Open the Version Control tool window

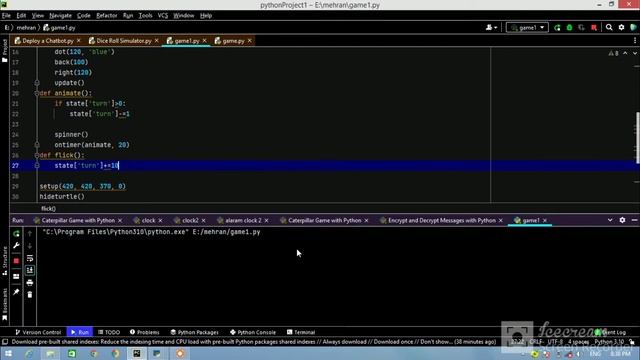(38, 332)
